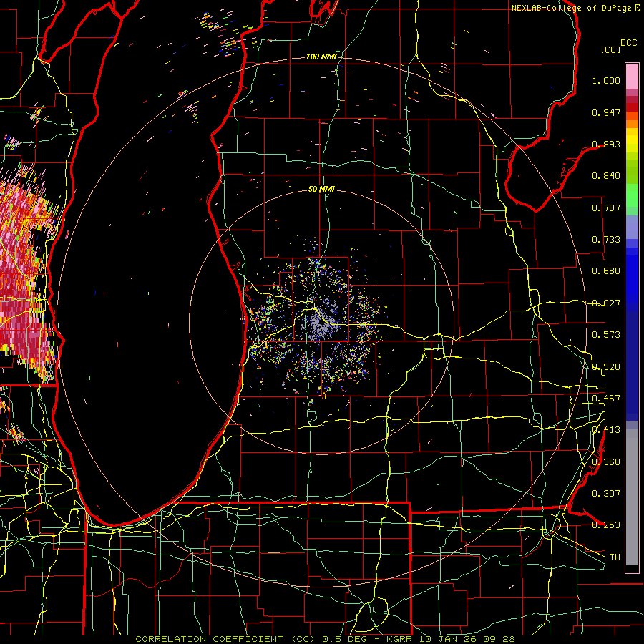This screenshot has width=644, height=644.
Task: Select the 0.787 color scale value
Action: point(606,208)
